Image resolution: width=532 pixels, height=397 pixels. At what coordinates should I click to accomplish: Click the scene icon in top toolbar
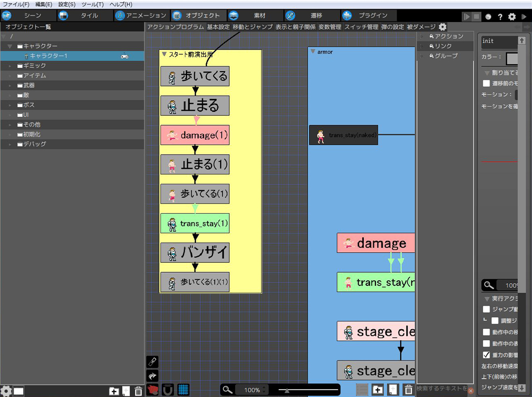click(x=7, y=16)
